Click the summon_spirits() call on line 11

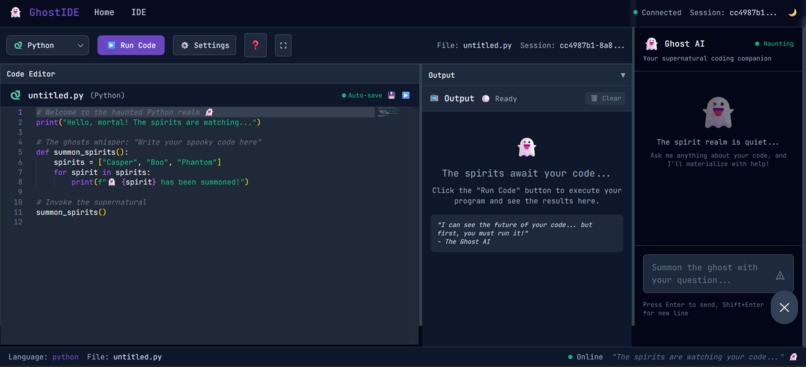(x=71, y=212)
